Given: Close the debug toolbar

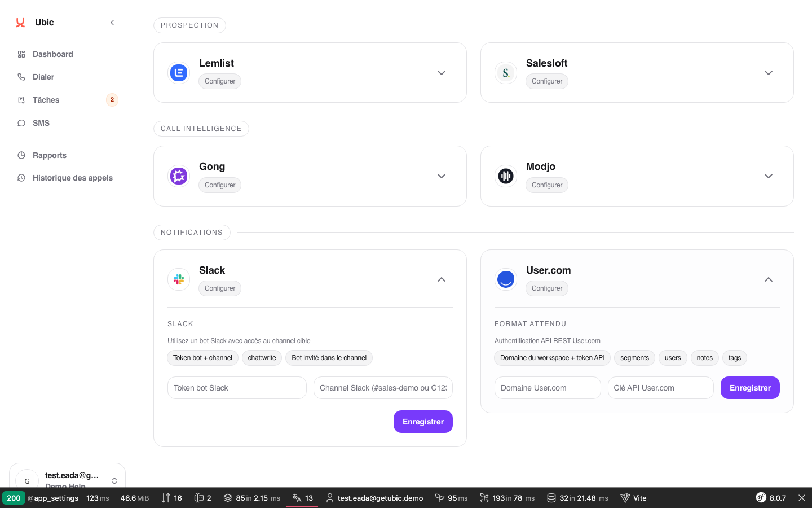Looking at the screenshot, I should (x=802, y=498).
